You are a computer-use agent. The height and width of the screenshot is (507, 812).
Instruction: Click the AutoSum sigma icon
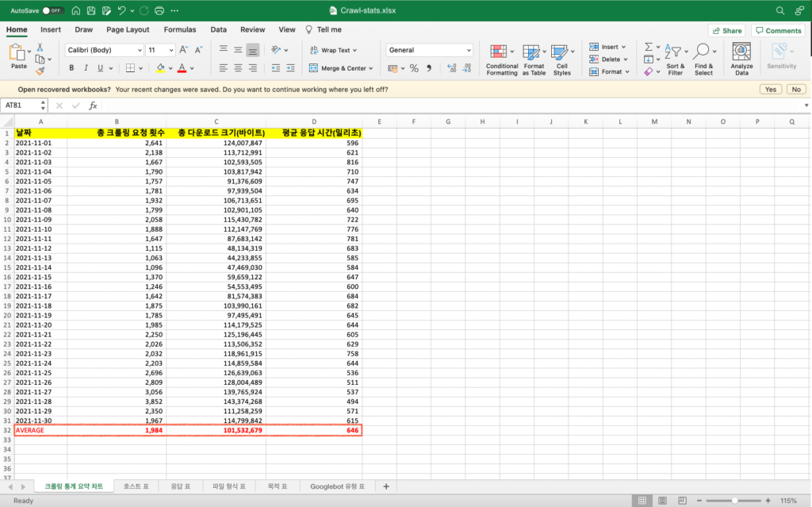pos(649,47)
